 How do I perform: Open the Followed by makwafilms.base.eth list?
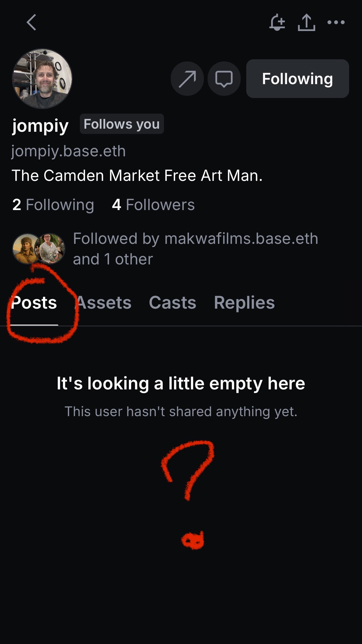pyautogui.click(x=195, y=249)
